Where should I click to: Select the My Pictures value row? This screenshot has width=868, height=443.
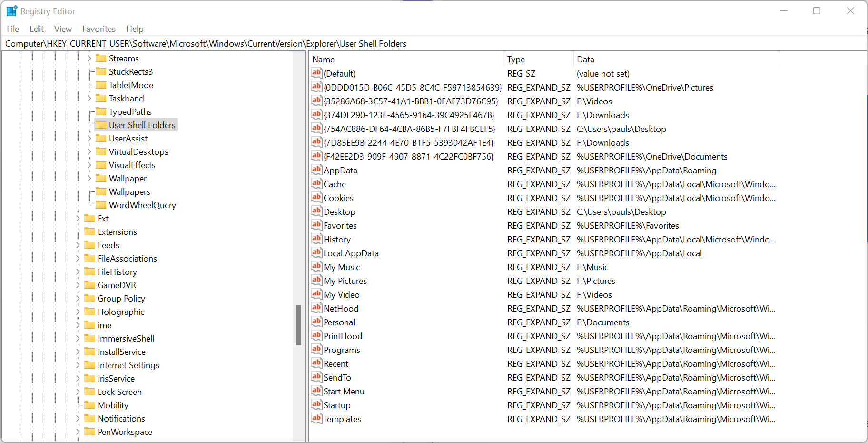click(x=345, y=281)
